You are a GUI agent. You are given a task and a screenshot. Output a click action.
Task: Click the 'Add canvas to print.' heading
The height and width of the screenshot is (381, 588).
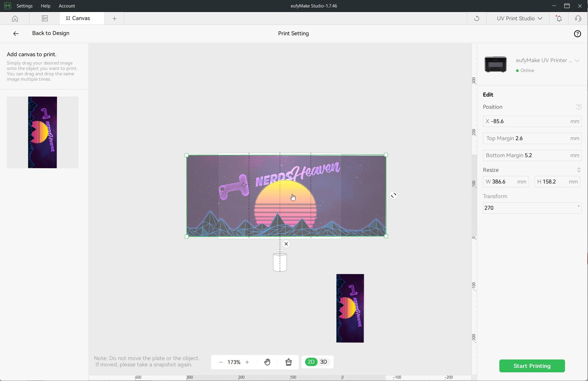[x=32, y=54]
